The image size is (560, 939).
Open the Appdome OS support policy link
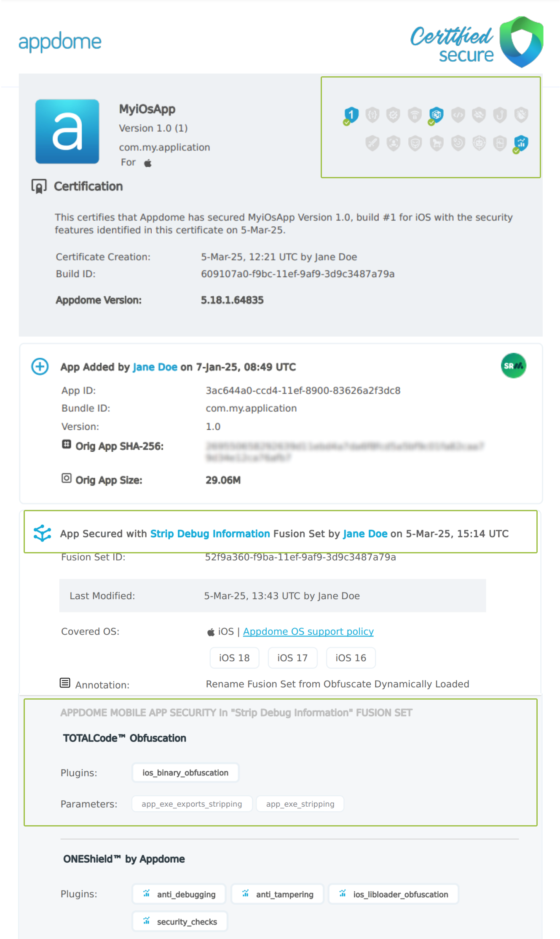[x=308, y=631]
